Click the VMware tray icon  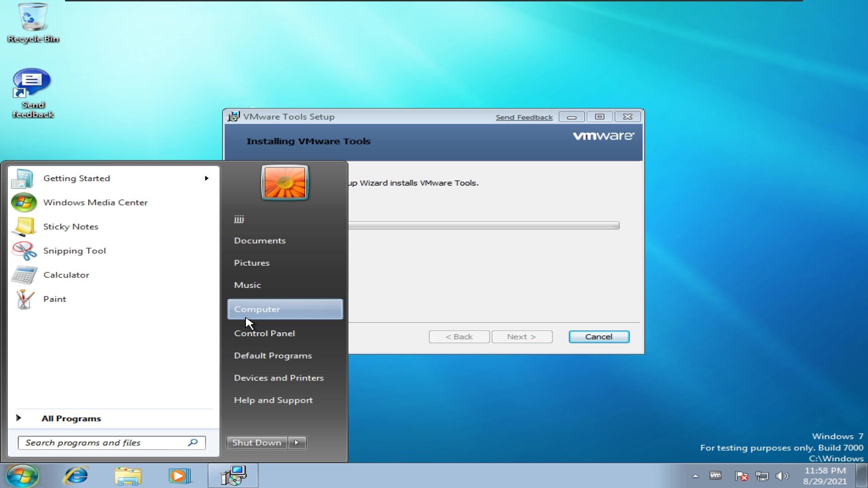coord(715,475)
